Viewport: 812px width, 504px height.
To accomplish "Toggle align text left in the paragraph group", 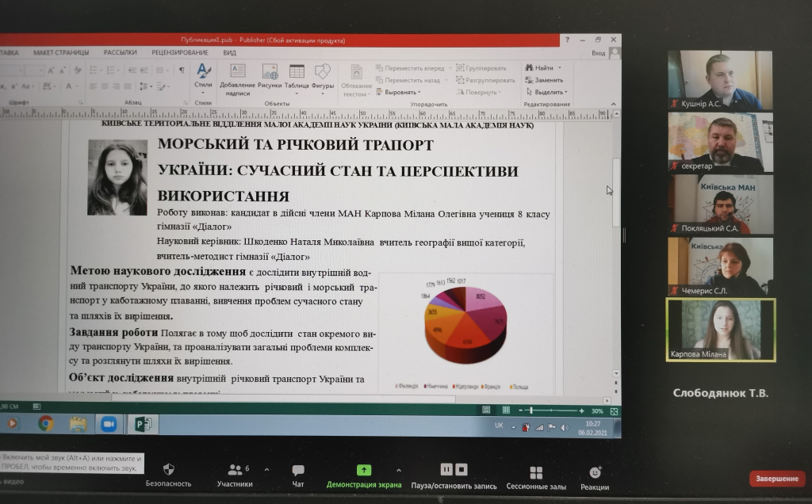I will click(94, 86).
